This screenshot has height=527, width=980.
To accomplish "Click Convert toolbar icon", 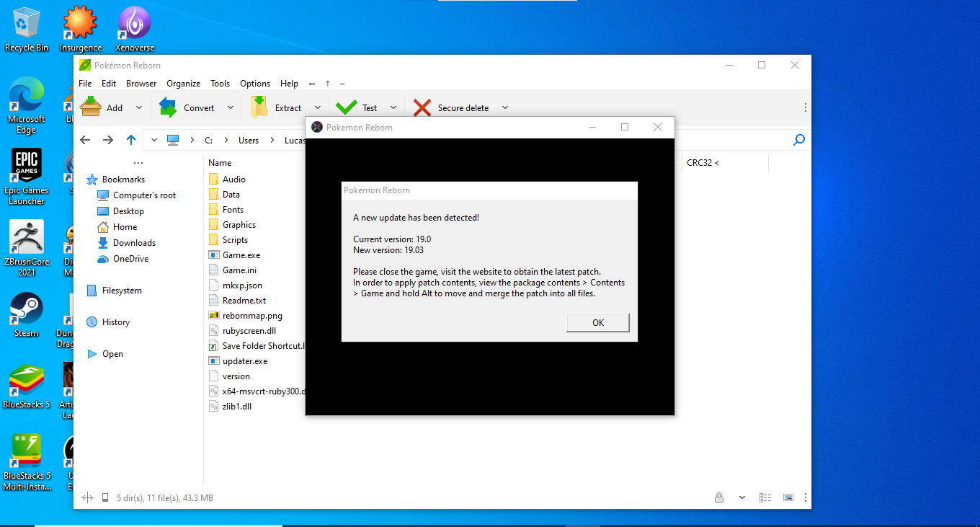I will point(169,107).
